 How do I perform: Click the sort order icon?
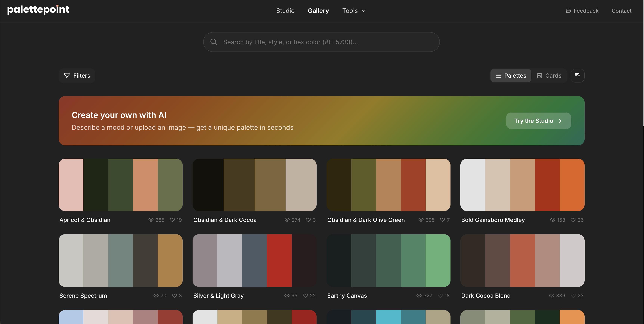578,75
